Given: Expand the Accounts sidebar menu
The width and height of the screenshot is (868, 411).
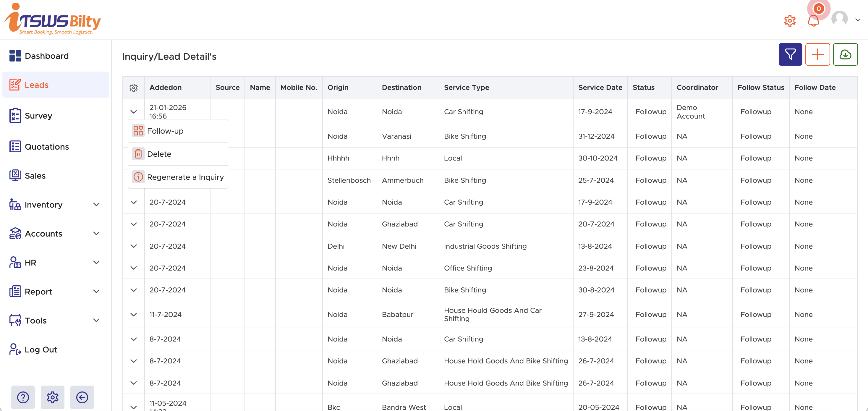Looking at the screenshot, I should 96,234.
